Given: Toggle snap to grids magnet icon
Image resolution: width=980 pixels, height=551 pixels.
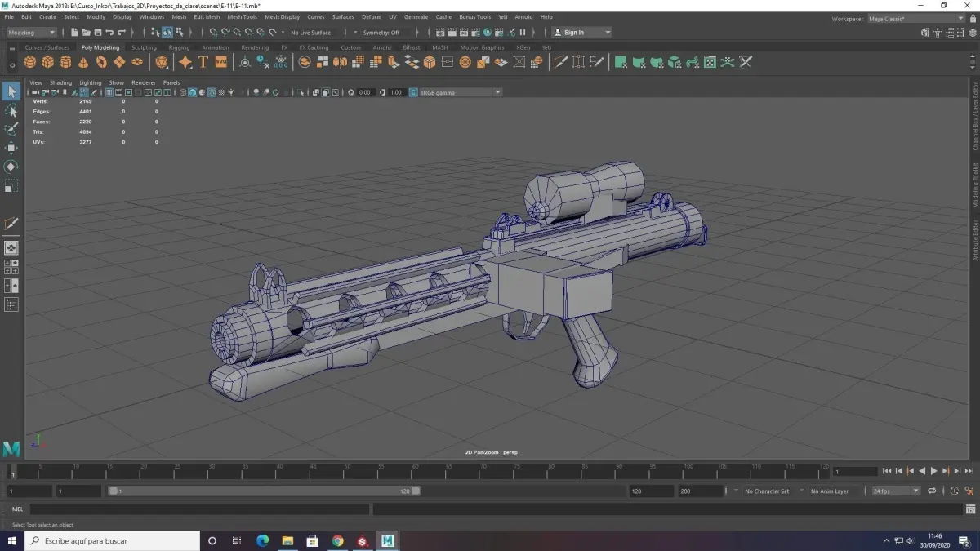Looking at the screenshot, I should click(213, 33).
